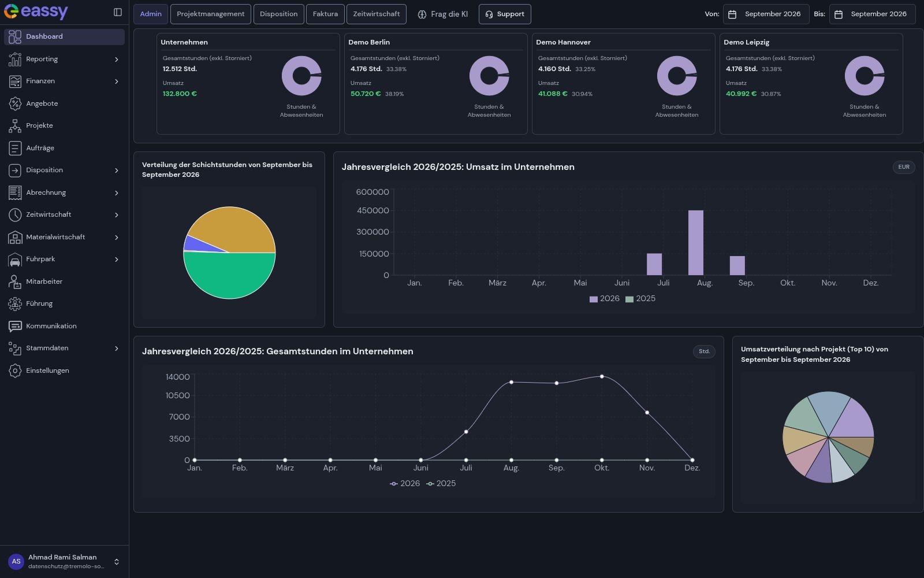Click the Stammdaten icon
This screenshot has height=578, width=924.
(x=15, y=348)
